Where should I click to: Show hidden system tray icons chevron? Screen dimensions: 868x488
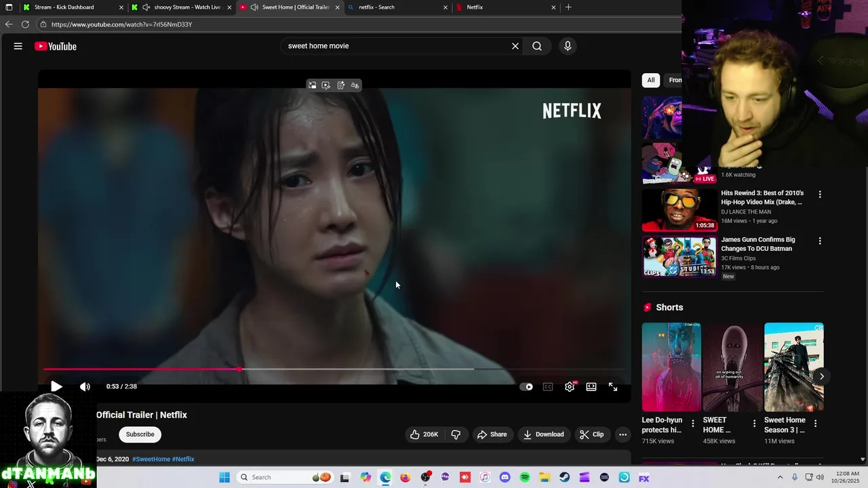pos(780,477)
